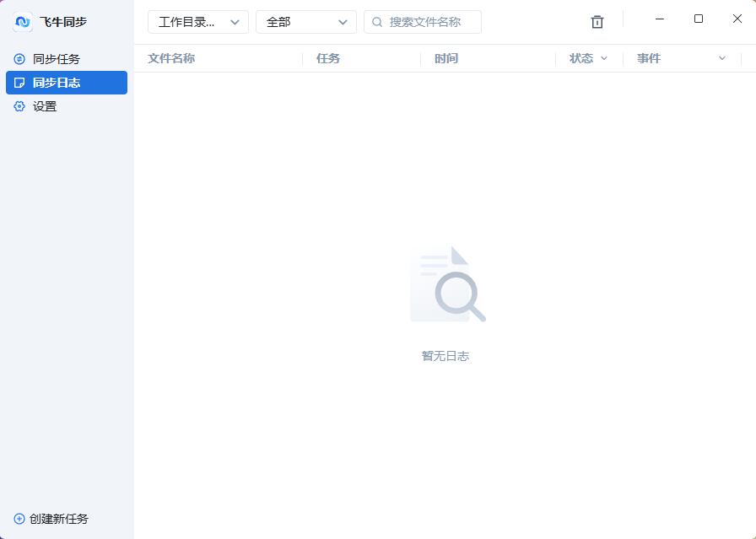Open the 全部 filter dropdown
The height and width of the screenshot is (539, 756).
click(x=306, y=22)
